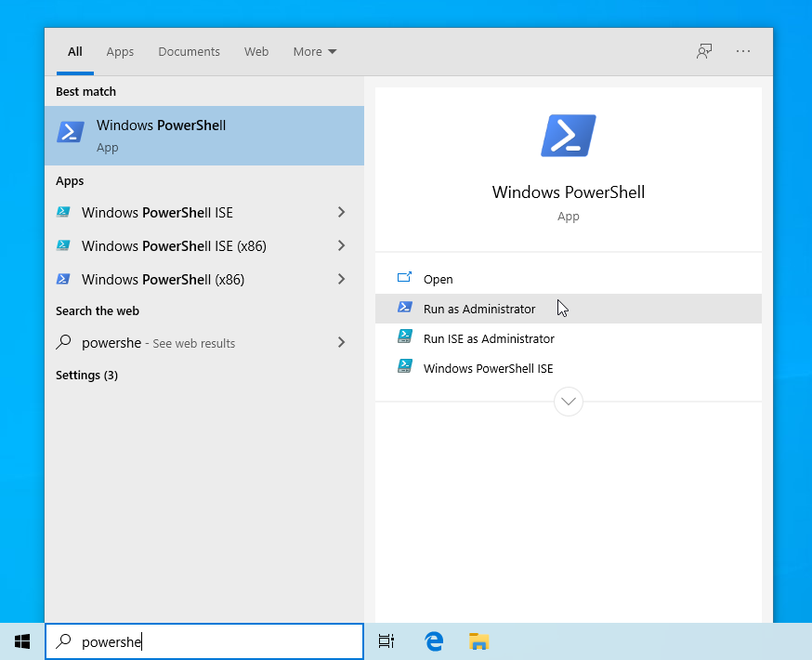
Task: Select the Web search tab
Action: click(x=256, y=52)
